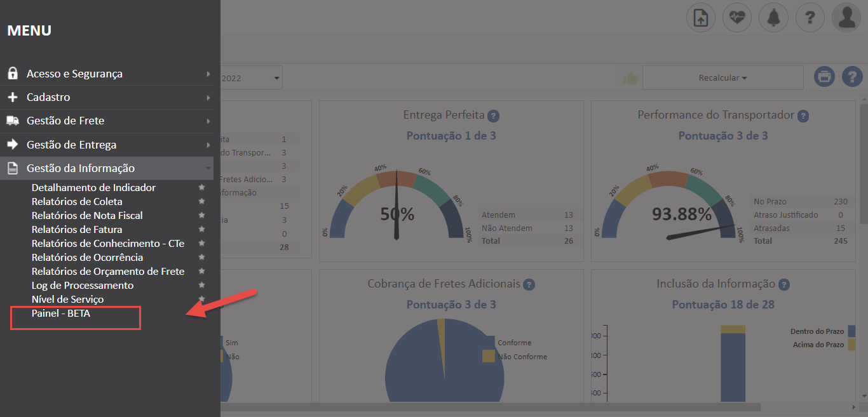
Task: Click the file upload icon in the header
Action: click(x=700, y=17)
